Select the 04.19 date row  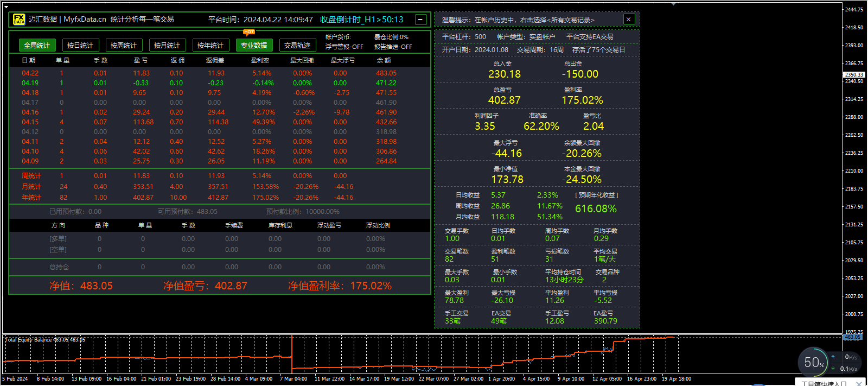coord(220,83)
